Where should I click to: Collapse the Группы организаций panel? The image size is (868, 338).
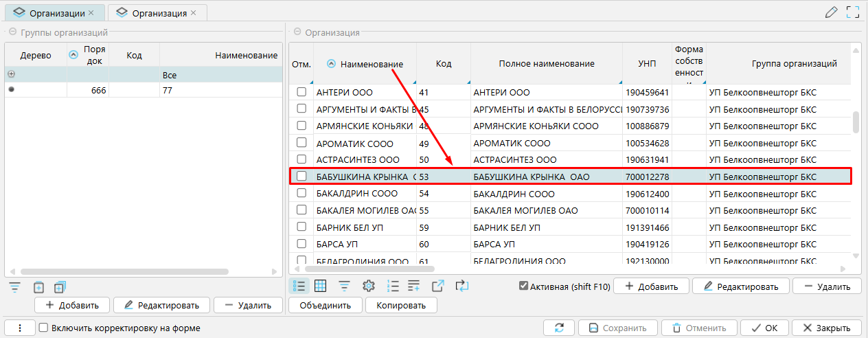[x=12, y=32]
